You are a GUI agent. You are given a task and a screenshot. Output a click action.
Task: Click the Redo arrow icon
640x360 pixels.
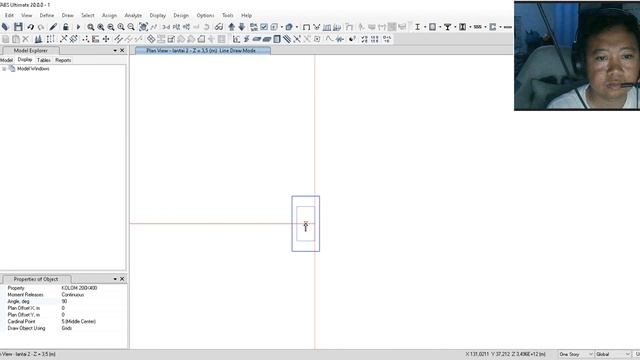tap(41, 27)
